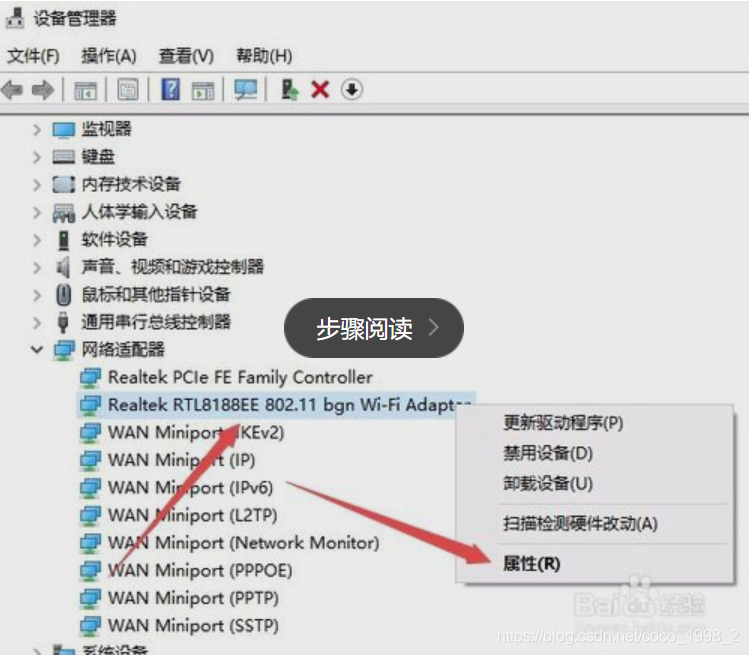The image size is (749, 655).
Task: Click the update driver toolbar icon
Action: 289,89
